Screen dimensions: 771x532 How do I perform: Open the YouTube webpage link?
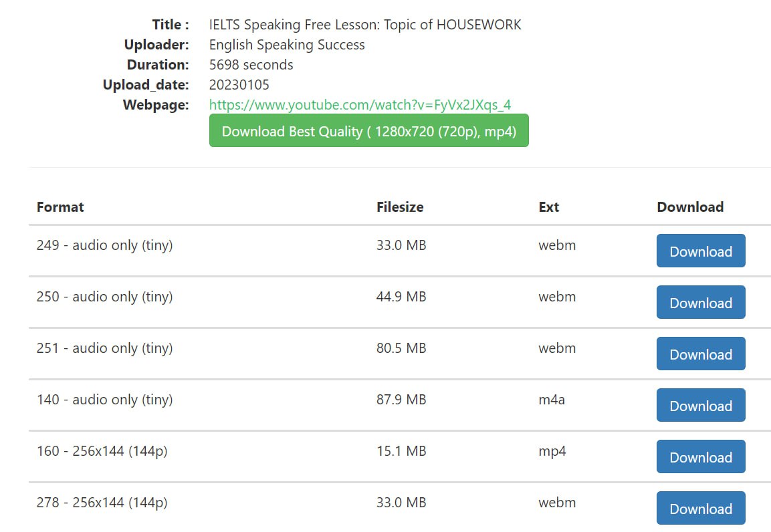point(360,105)
